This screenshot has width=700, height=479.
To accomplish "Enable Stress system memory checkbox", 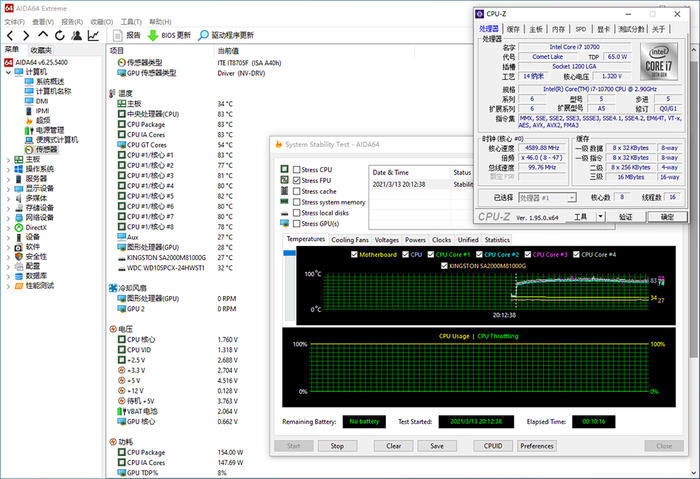I will pos(296,202).
